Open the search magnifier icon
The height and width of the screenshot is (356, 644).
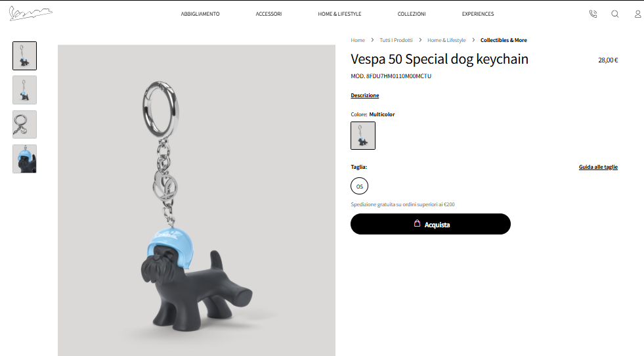615,14
